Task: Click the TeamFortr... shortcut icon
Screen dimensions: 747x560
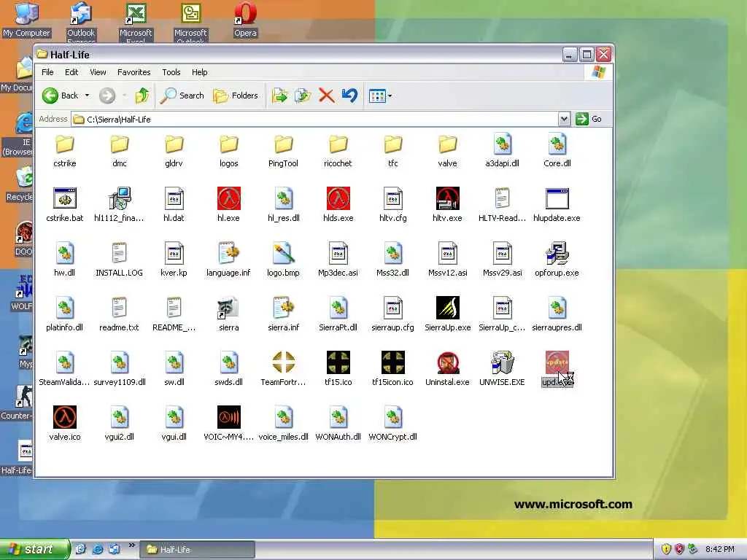Action: tap(284, 362)
